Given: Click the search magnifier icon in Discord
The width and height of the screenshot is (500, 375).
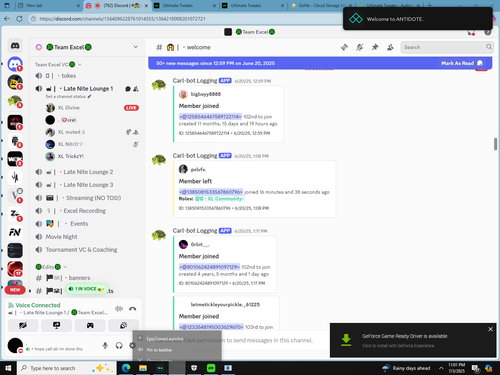Looking at the screenshot, I should tap(489, 47).
